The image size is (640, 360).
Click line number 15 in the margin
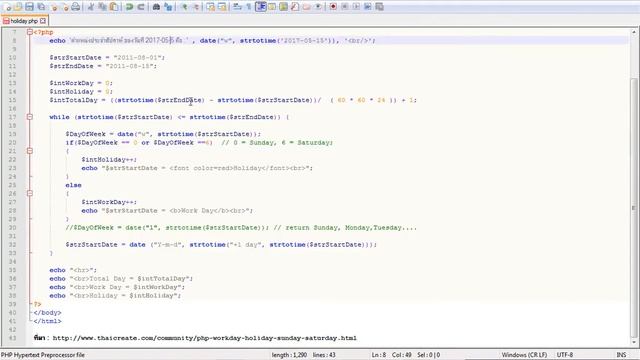point(12,100)
